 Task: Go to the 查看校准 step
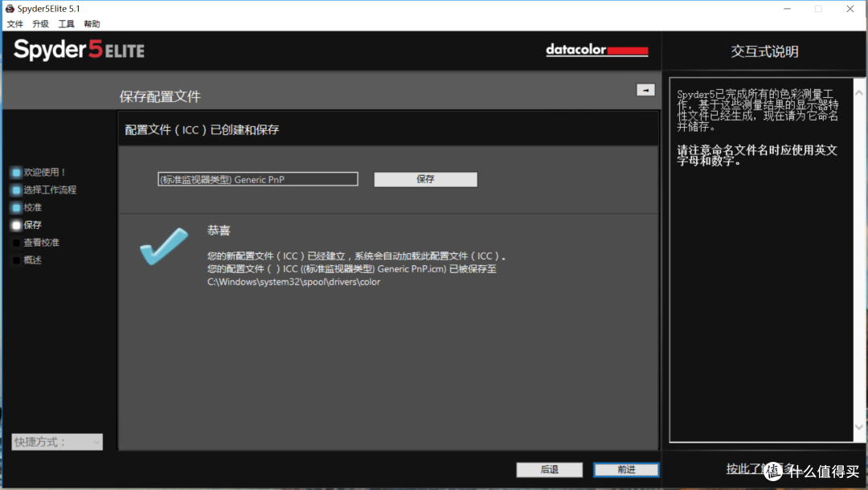click(41, 243)
